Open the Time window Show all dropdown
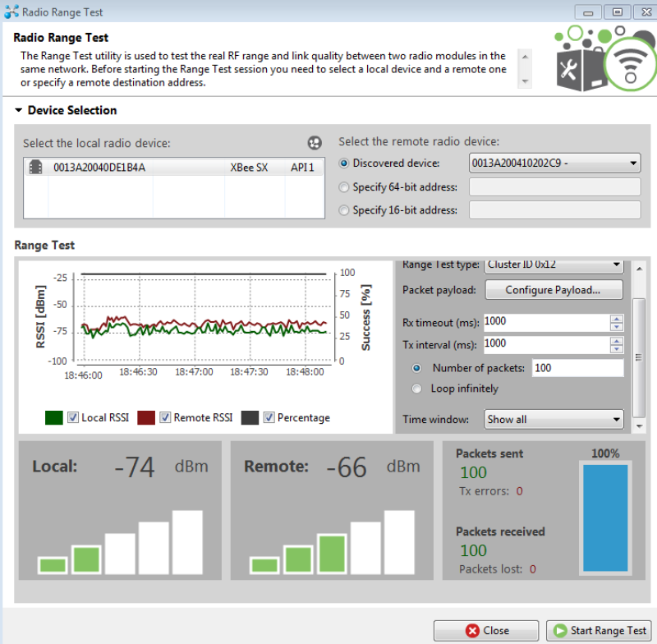The image size is (657, 644). [x=554, y=420]
